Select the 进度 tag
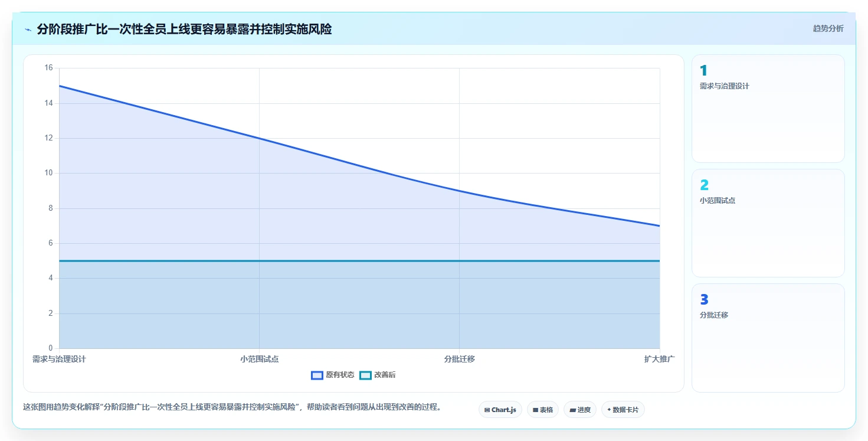The height and width of the screenshot is (441, 868). pos(580,410)
